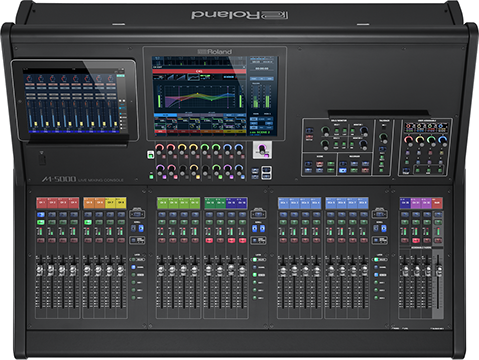The image size is (479, 360).
Task: Click the lit blue right scroll button beside the first fader bank
Action: pyautogui.click(x=141, y=228)
